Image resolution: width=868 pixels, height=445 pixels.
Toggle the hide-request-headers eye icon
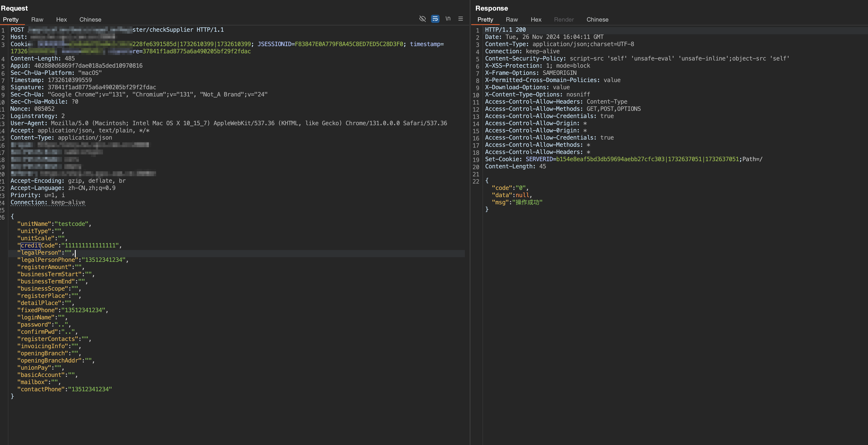point(422,19)
